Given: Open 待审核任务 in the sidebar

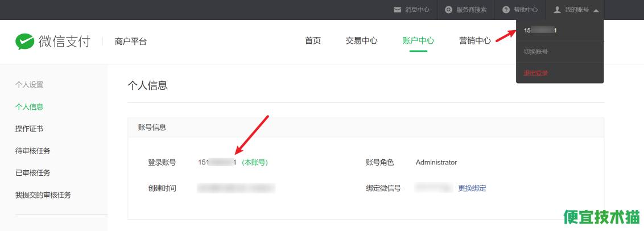Looking at the screenshot, I should 33,151.
